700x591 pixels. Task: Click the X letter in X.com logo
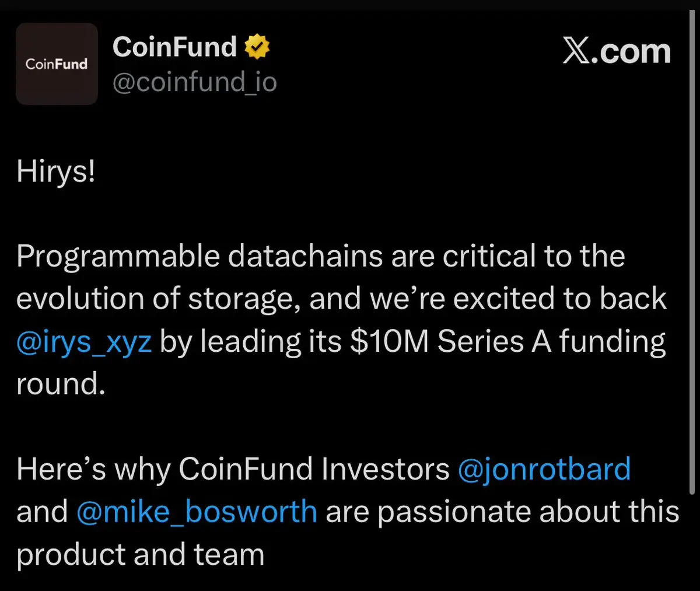[576, 51]
